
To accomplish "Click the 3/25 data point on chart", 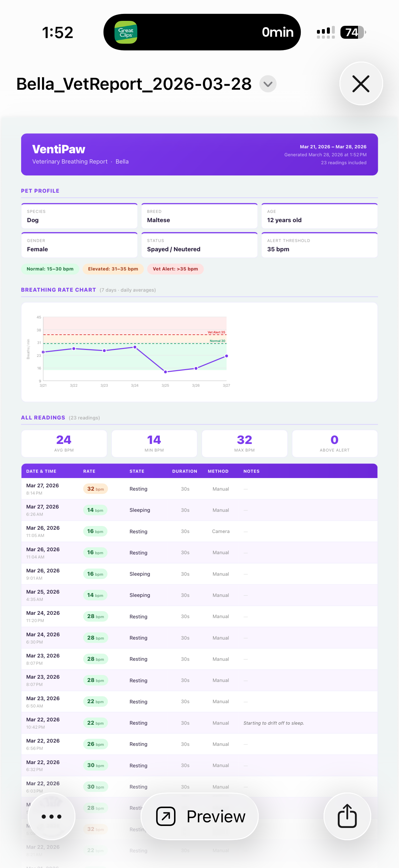I will (165, 372).
